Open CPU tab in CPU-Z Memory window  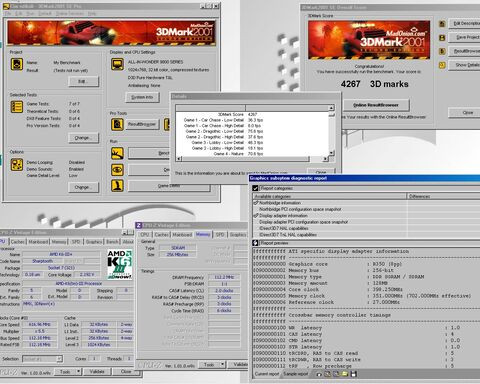(x=145, y=235)
